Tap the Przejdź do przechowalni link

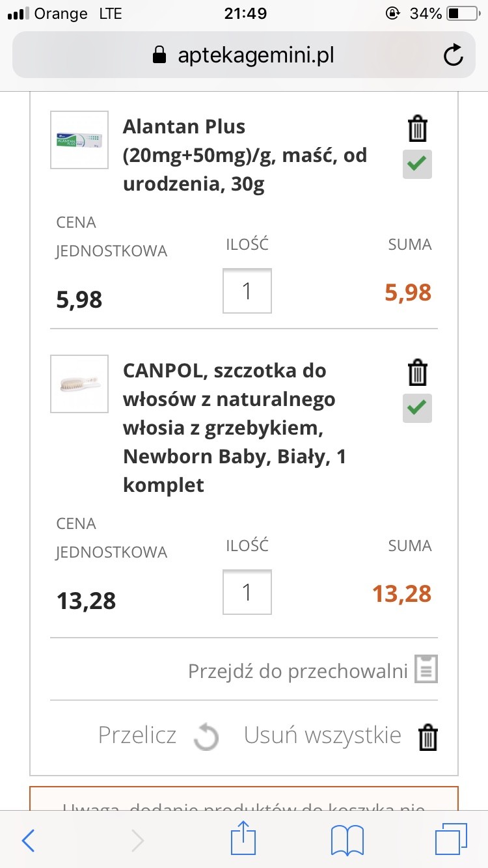(x=297, y=670)
